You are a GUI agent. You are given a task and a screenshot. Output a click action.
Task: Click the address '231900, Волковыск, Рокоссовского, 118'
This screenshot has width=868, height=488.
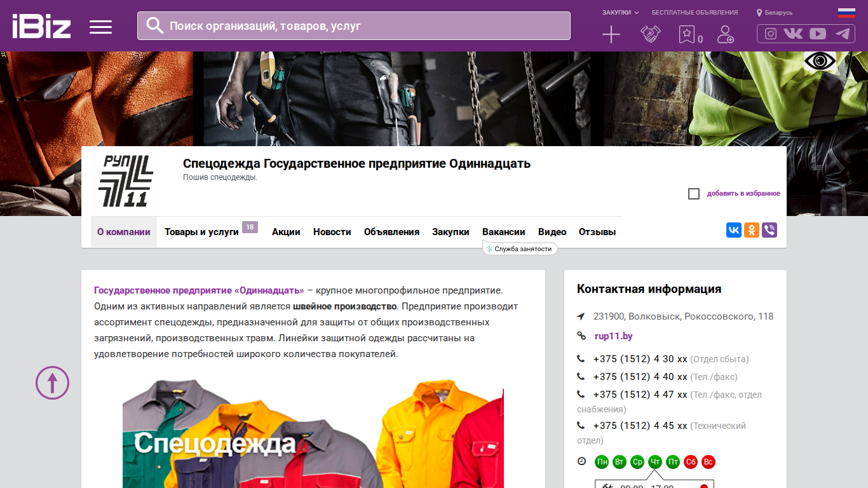pos(684,316)
